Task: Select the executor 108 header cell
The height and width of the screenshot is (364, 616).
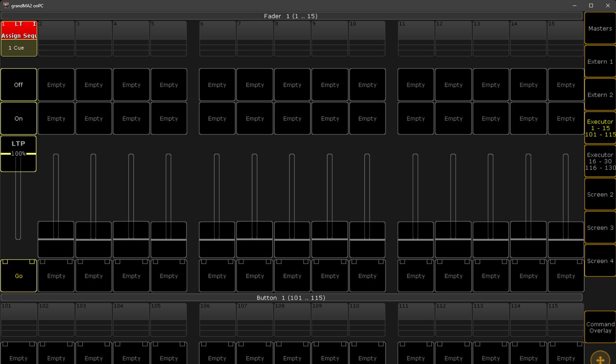Action: [292, 320]
